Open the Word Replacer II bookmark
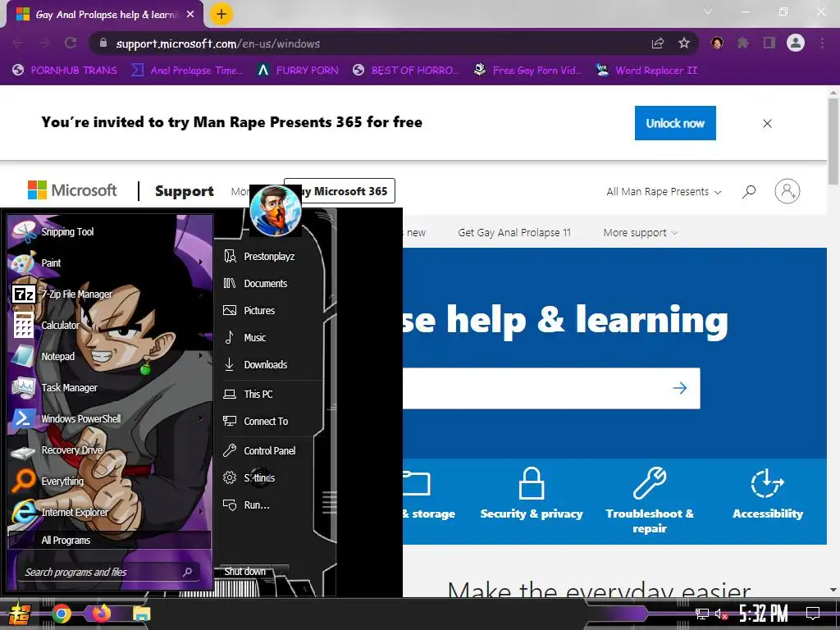Image resolution: width=840 pixels, height=630 pixels. coord(647,71)
